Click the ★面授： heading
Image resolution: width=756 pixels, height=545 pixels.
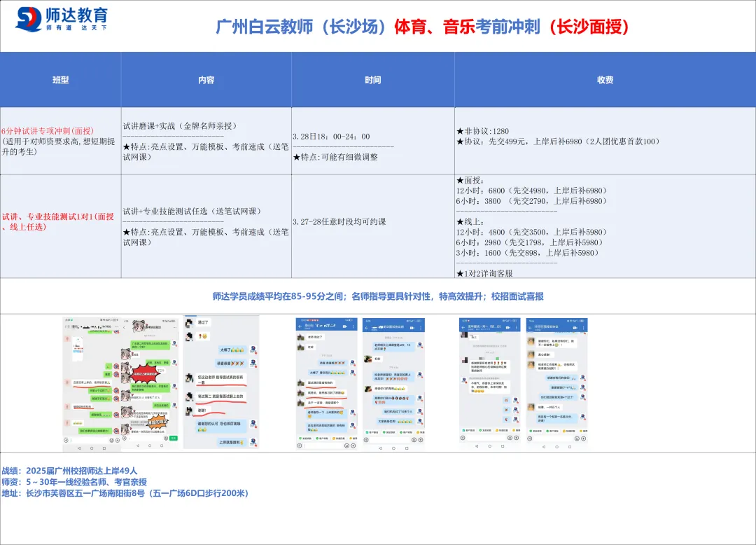(470, 180)
